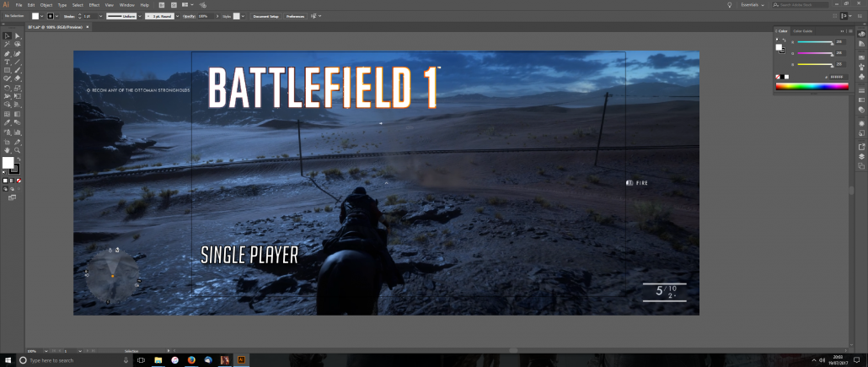Select the Direct Selection tool

pyautogui.click(x=17, y=36)
